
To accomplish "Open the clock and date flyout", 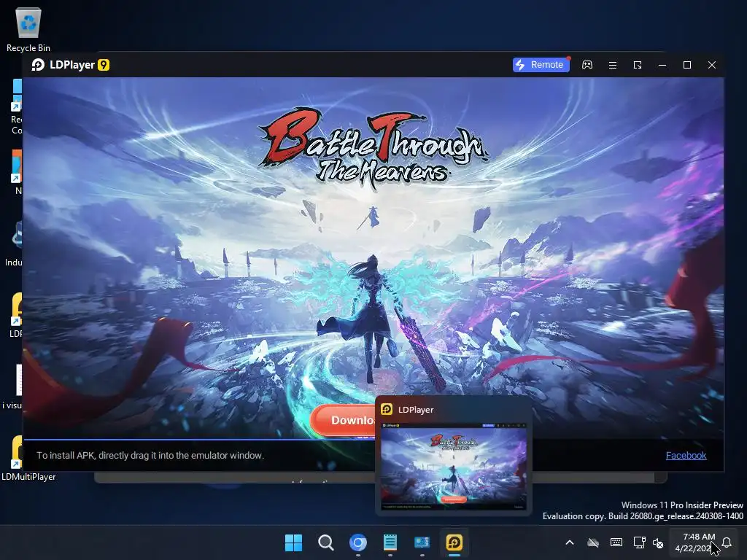I will pyautogui.click(x=695, y=542).
